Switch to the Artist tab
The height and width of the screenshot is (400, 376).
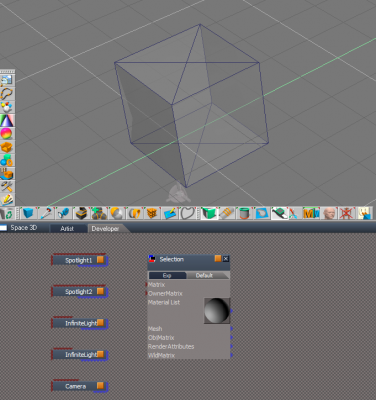pyautogui.click(x=67, y=229)
